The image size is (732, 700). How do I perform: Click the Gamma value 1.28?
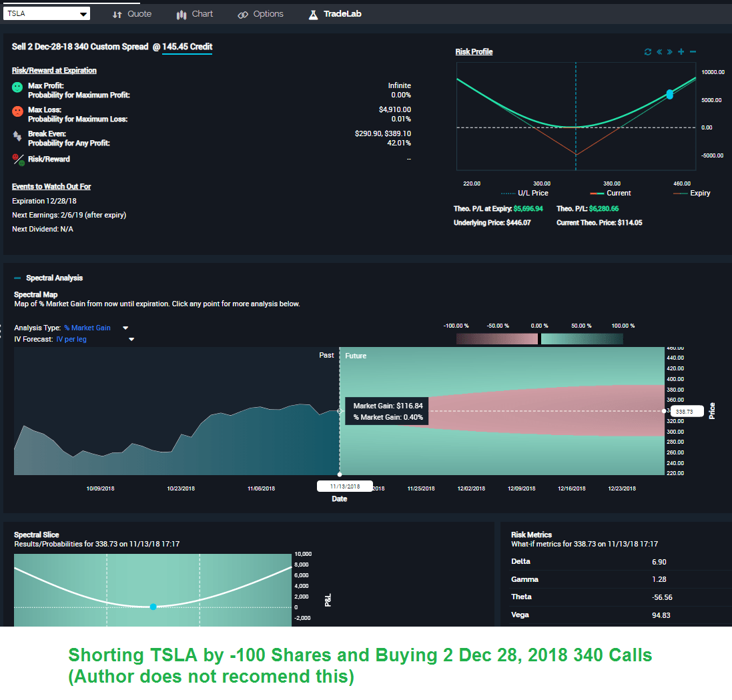point(659,579)
